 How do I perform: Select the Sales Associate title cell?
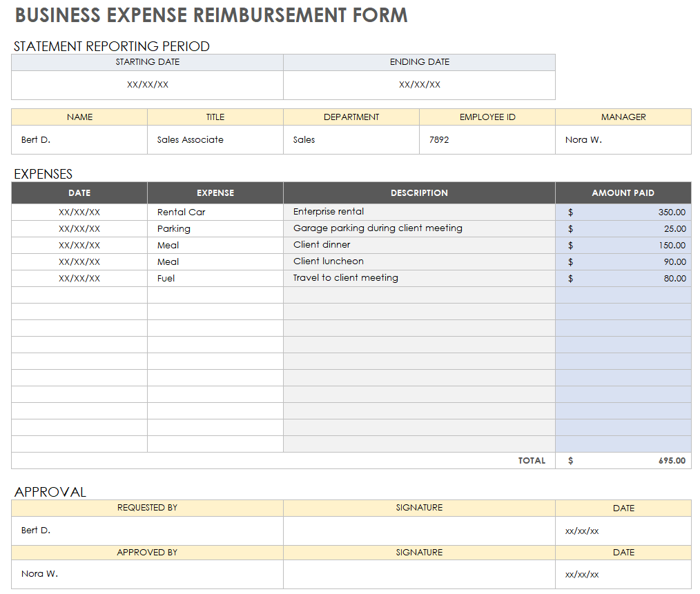[x=215, y=139]
